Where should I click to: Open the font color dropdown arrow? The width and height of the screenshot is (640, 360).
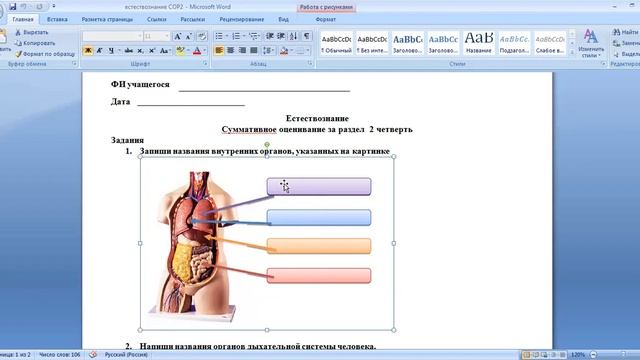(x=204, y=51)
